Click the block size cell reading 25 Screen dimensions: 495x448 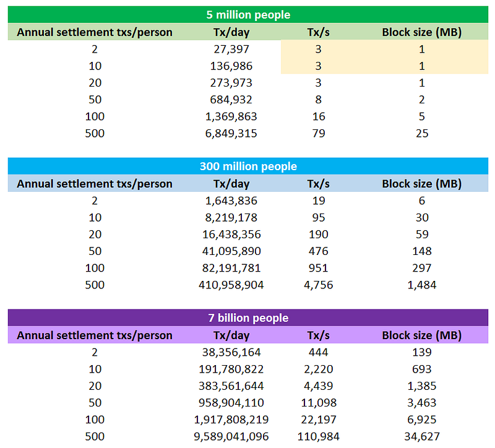[x=422, y=133]
